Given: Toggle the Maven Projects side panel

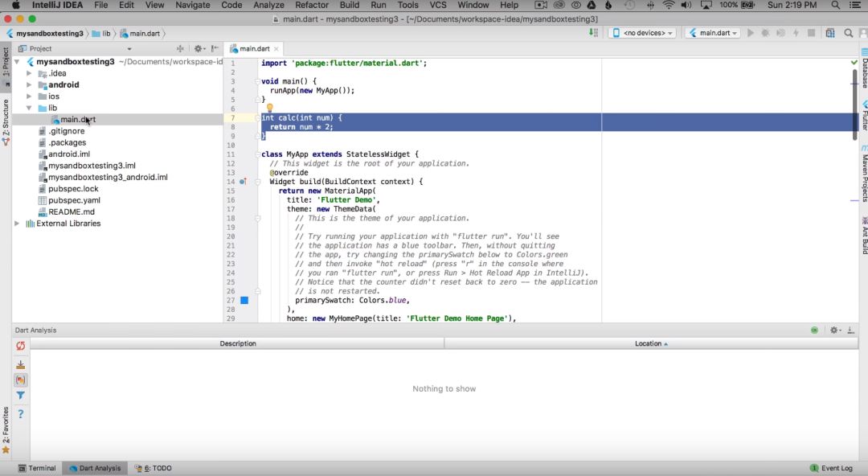Looking at the screenshot, I should point(863,174).
